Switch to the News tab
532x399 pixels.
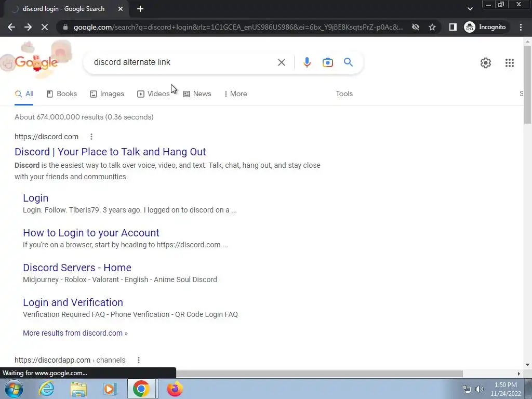pos(197,94)
